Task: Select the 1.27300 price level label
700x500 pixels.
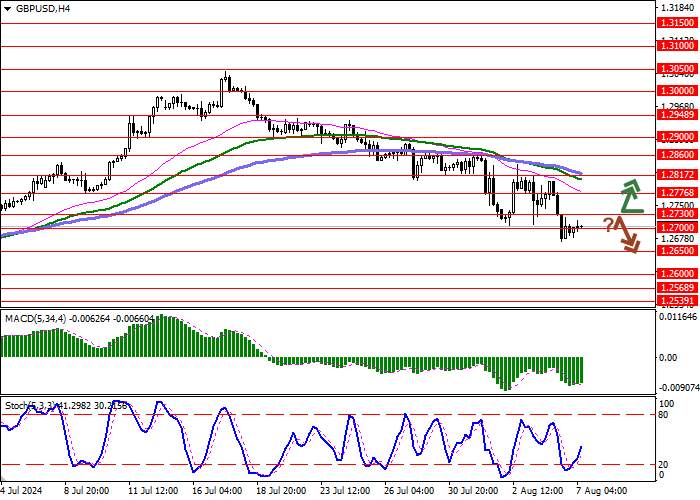Action: [678, 214]
